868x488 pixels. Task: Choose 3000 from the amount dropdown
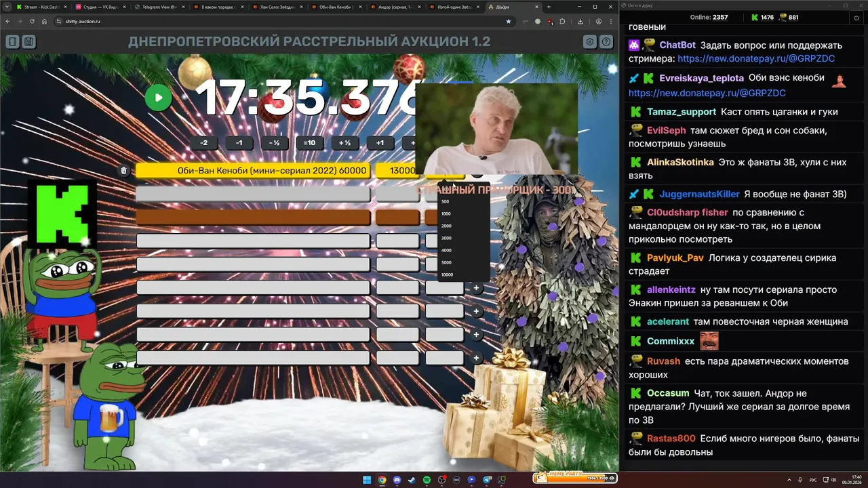point(464,238)
